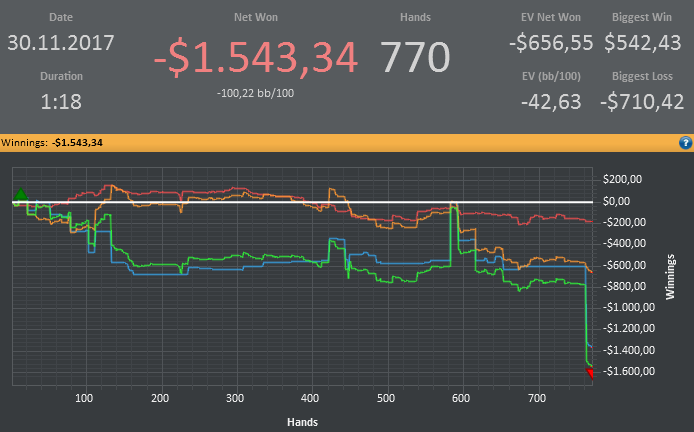
Task: Select the green triangle peak marker on graph
Action: (20, 194)
